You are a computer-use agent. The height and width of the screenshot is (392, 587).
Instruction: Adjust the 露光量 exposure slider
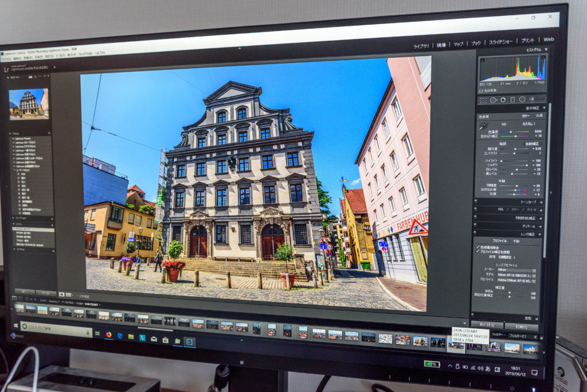click(x=515, y=149)
